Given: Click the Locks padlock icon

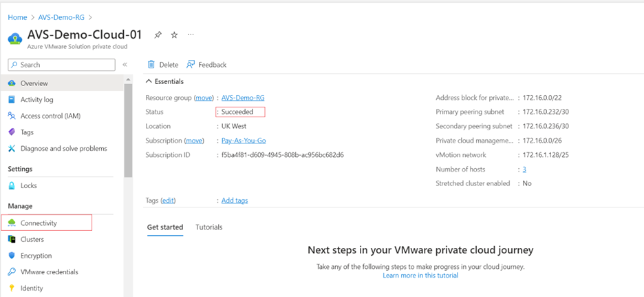Looking at the screenshot, I should (12, 185).
